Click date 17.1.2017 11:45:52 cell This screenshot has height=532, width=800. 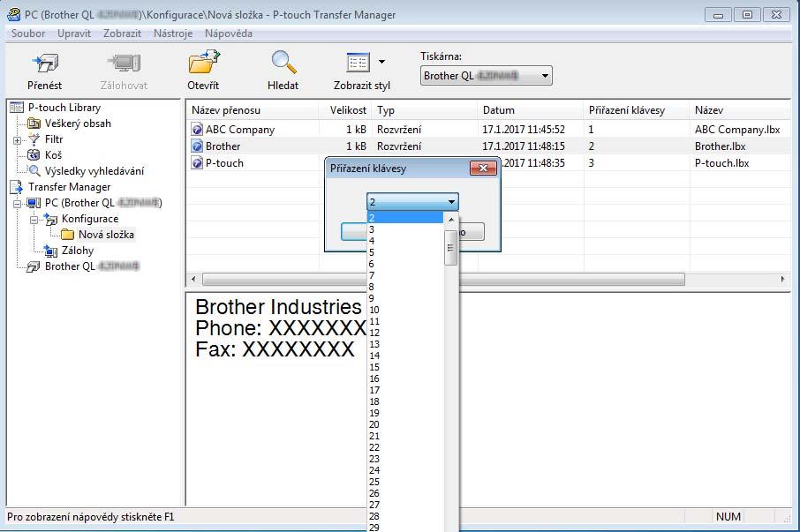click(524, 130)
